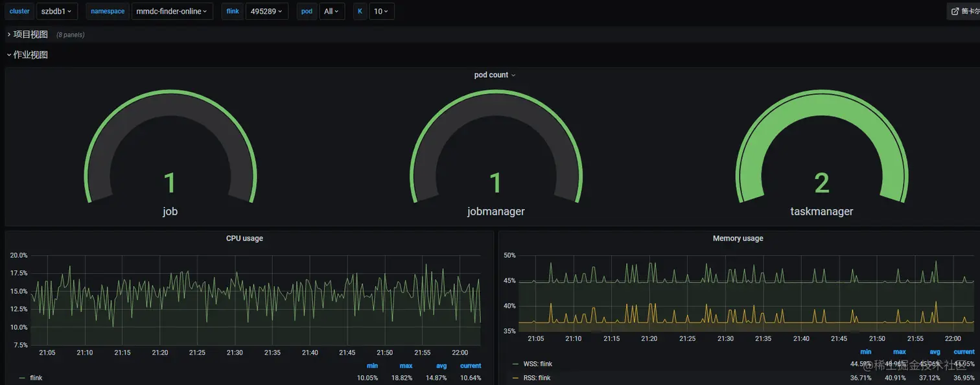Click the 36.71% min value for RSS: flink

[861, 378]
